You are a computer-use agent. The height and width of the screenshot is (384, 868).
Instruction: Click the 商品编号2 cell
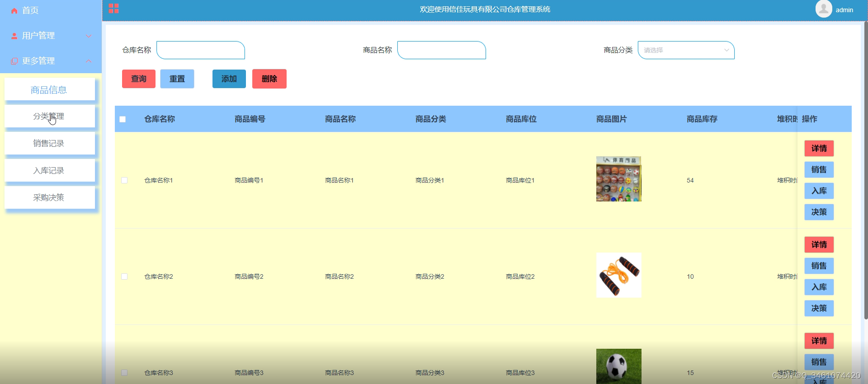click(249, 276)
